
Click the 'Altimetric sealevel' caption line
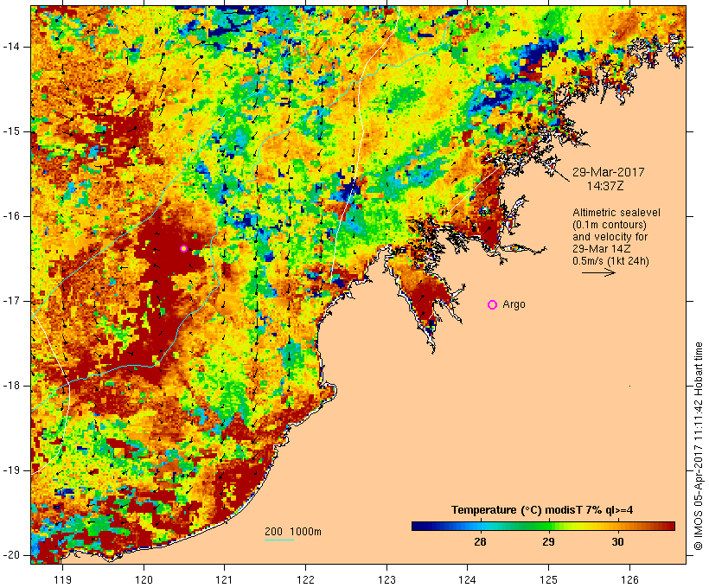point(616,213)
